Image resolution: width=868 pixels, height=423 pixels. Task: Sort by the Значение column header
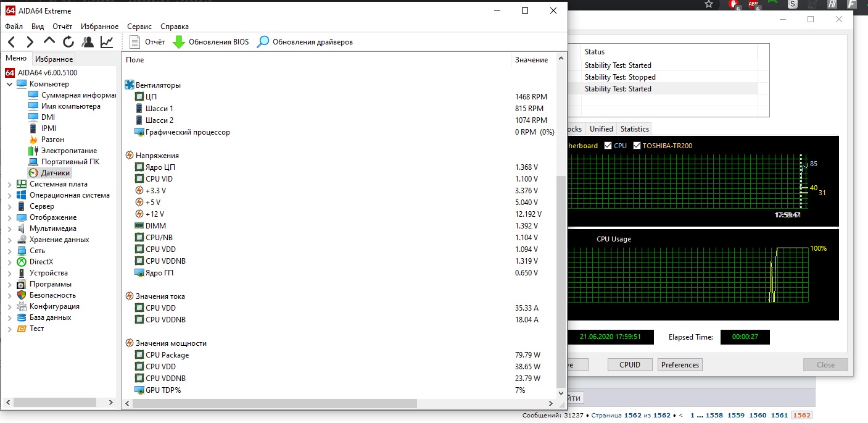tap(533, 60)
